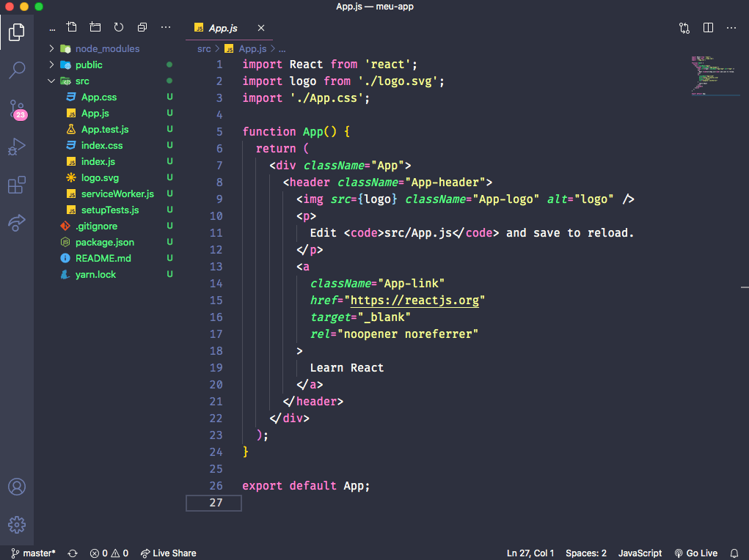The image size is (749, 560).
Task: Collapse the src folder
Action: point(51,81)
